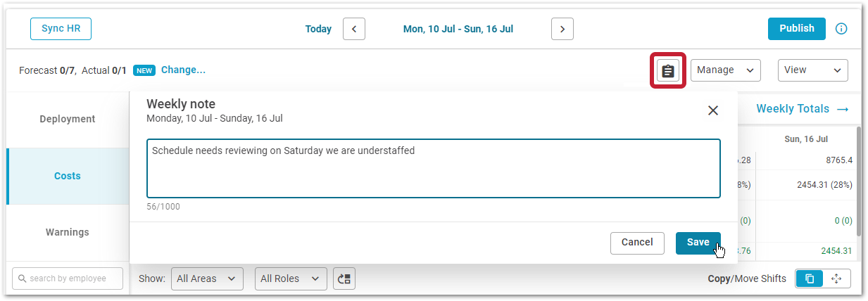Click the shift layout icon beside All Roles
Viewport: 868px width, 301px height.
(x=344, y=278)
